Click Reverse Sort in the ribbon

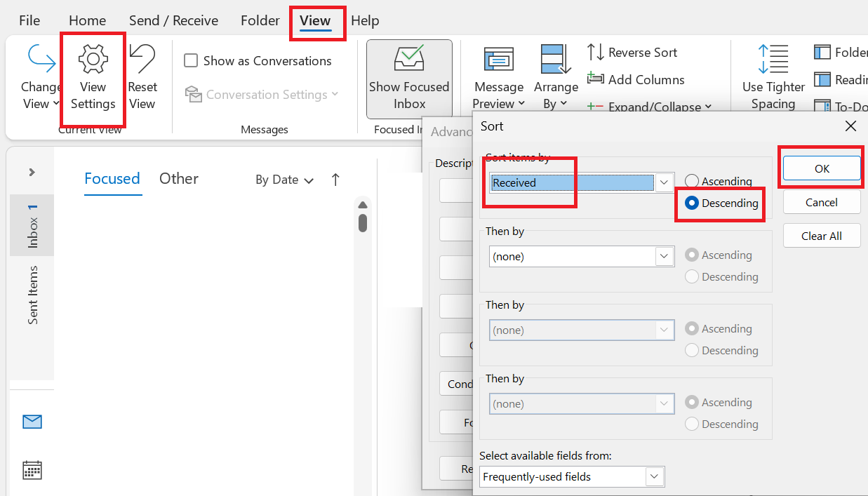coord(632,53)
